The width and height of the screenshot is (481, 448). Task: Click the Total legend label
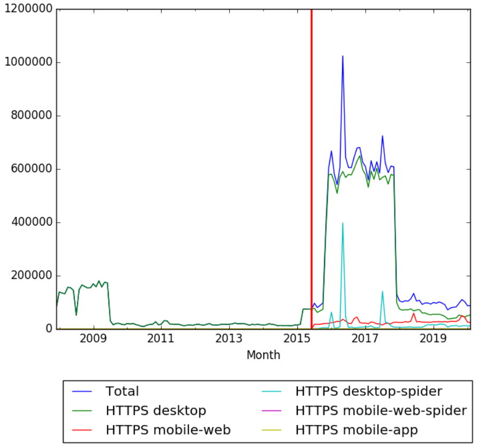pyautogui.click(x=122, y=391)
